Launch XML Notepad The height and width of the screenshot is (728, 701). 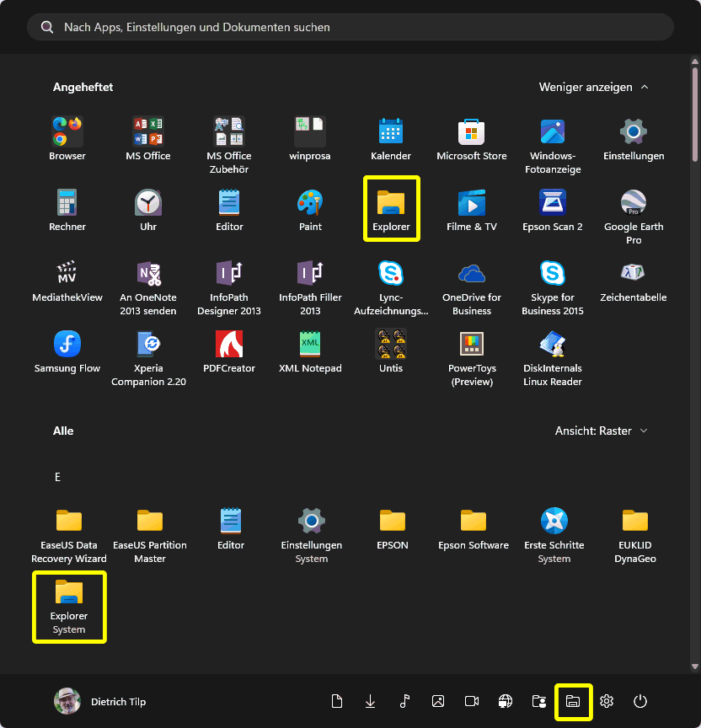tap(310, 351)
